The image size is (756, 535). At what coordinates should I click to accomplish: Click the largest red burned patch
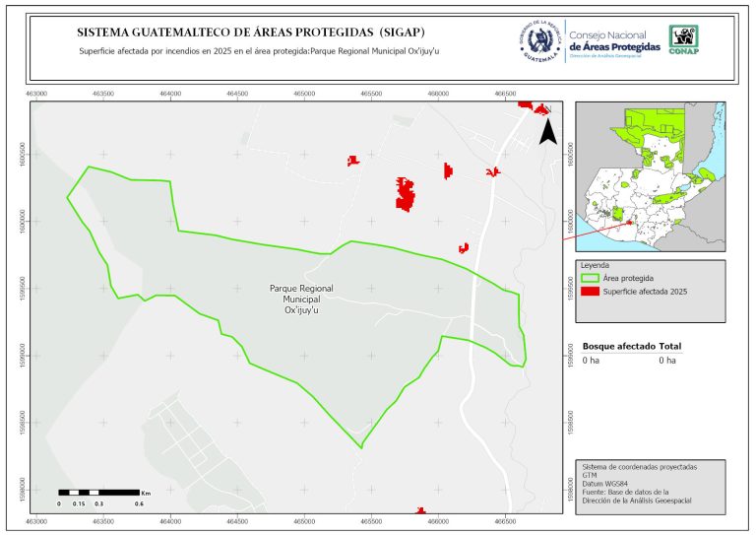pyautogui.click(x=405, y=192)
